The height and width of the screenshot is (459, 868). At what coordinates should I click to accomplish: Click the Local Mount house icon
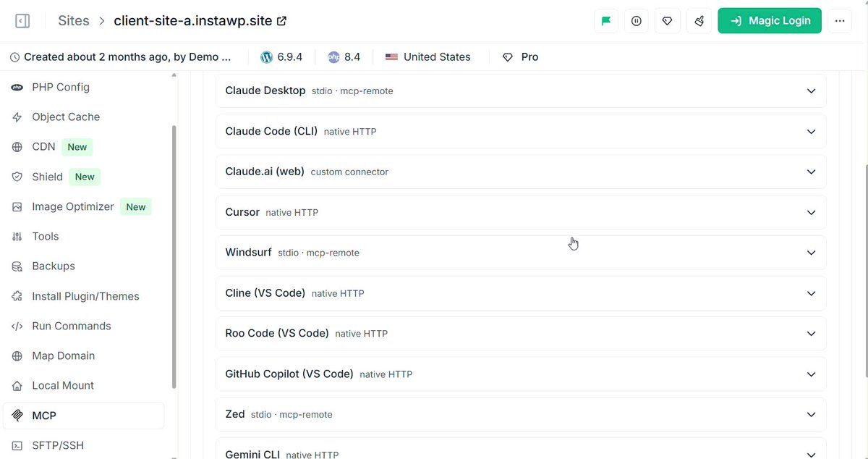[17, 386]
